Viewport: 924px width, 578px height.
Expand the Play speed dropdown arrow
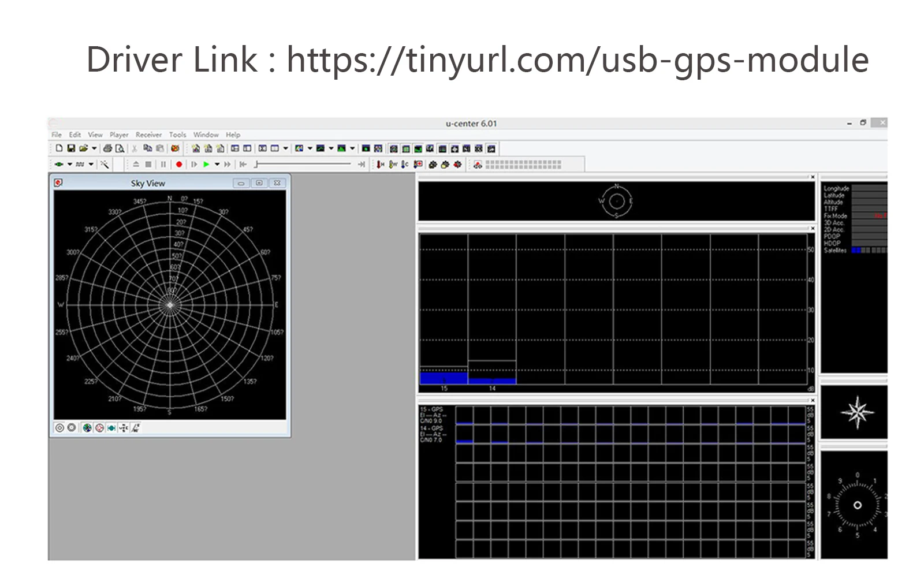(x=217, y=165)
